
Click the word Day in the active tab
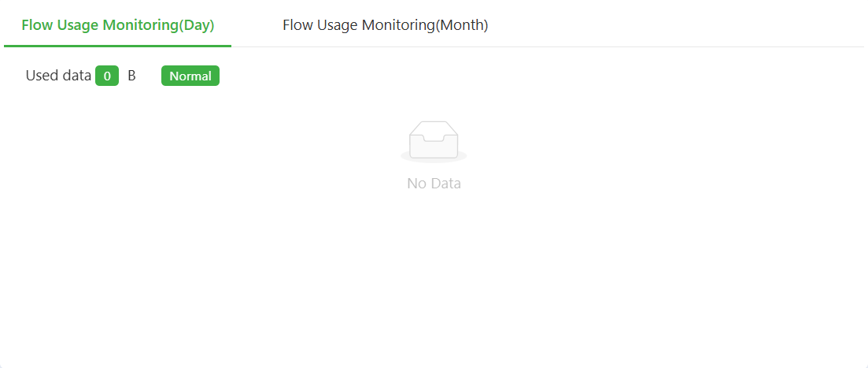pyautogui.click(x=197, y=25)
